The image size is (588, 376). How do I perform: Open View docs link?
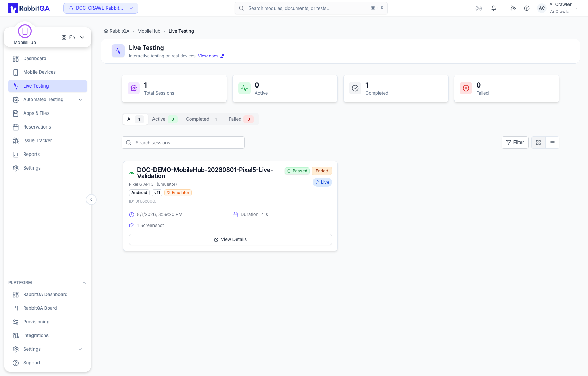211,56
